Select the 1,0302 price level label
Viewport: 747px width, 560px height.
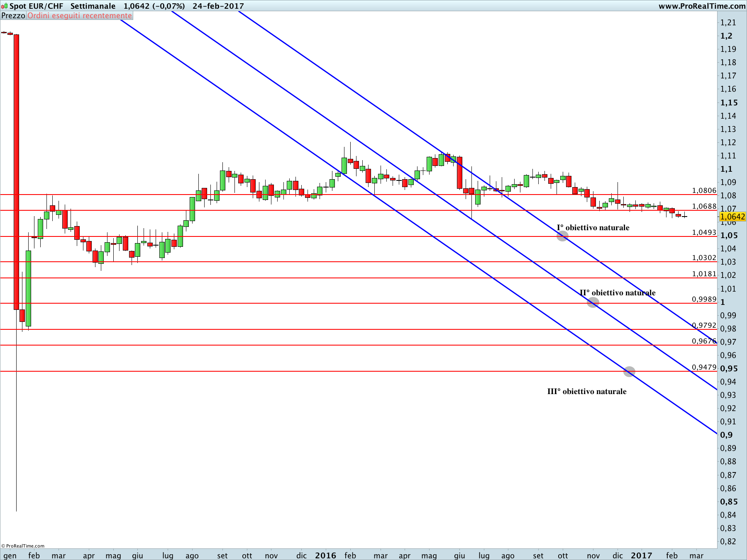pyautogui.click(x=704, y=258)
